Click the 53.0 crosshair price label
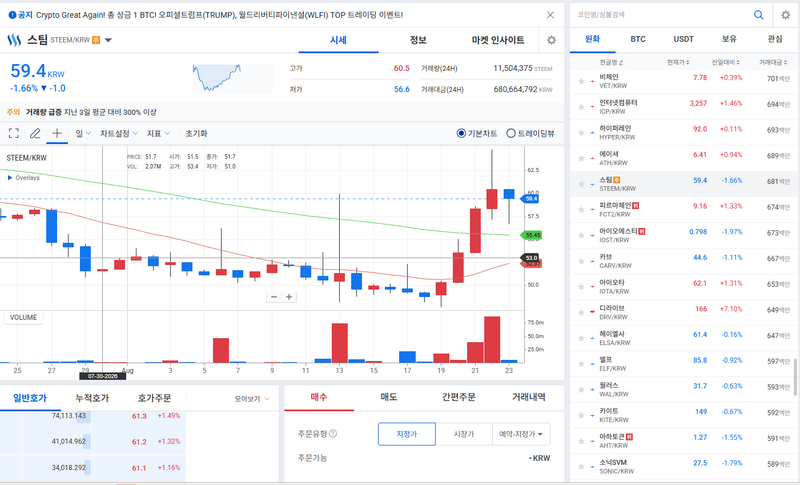 (531, 258)
